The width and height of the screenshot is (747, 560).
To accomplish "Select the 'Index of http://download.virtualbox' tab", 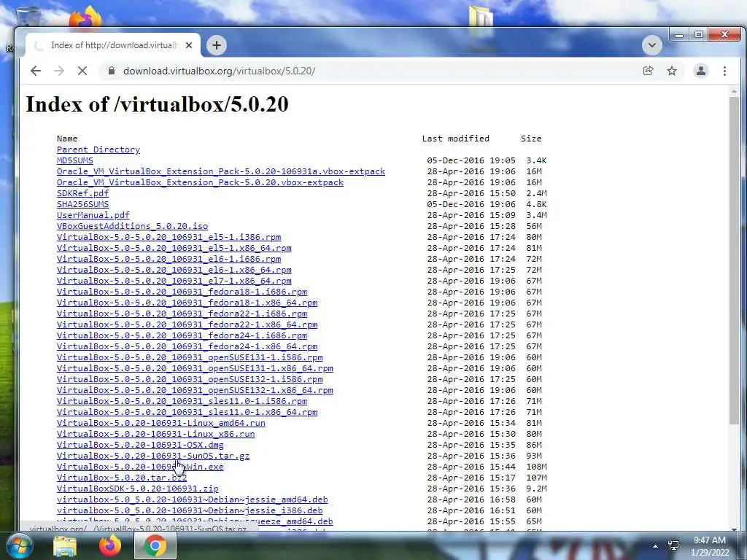I will coord(112,45).
